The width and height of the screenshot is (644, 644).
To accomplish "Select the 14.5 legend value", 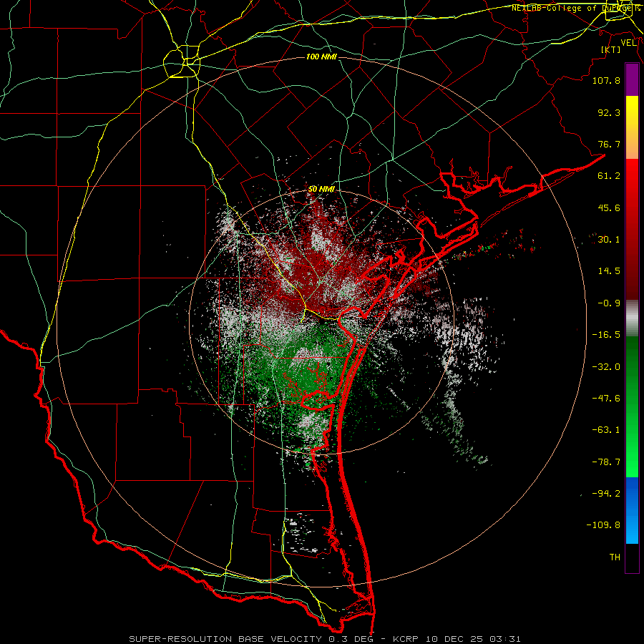I will [x=609, y=271].
